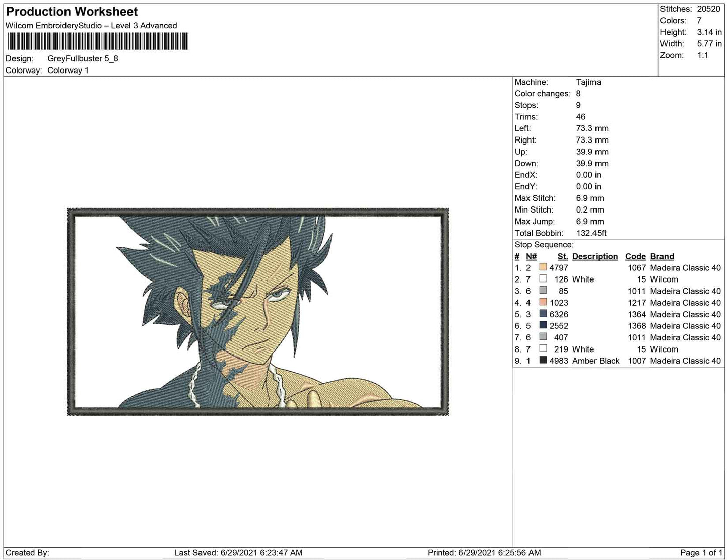This screenshot has height=560, width=728.
Task: Click stitch count 4797 in stop 1
Action: point(559,268)
